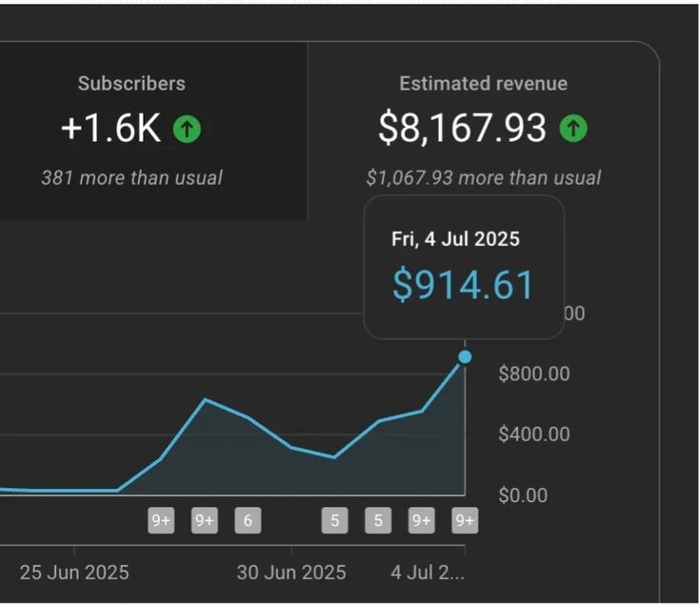Viewport: 700px width, 605px height.
Task: Click the '381 more than usual' text
Action: (131, 178)
